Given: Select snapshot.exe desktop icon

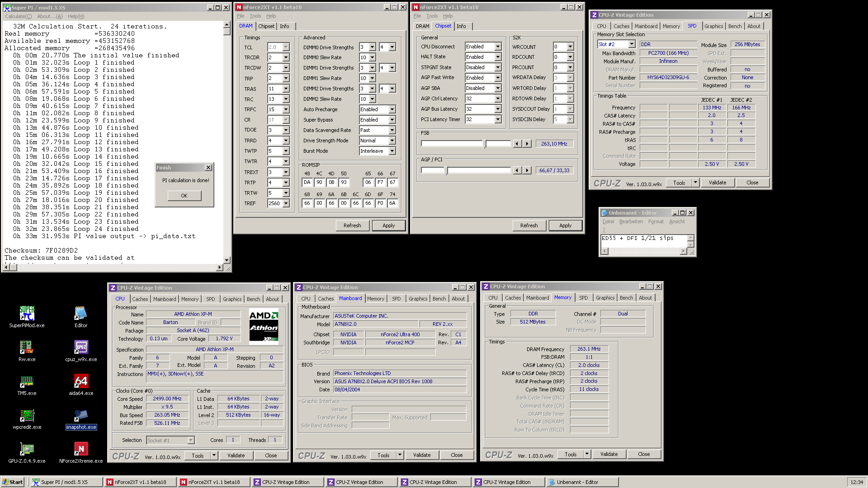Looking at the screenshot, I should tap(81, 418).
